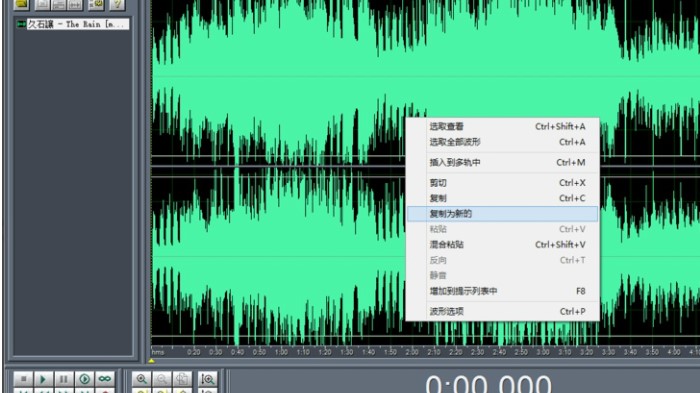Select the 久石譲 - The Rain file entry
Screen dimensions: 700x393
(x=78, y=24)
